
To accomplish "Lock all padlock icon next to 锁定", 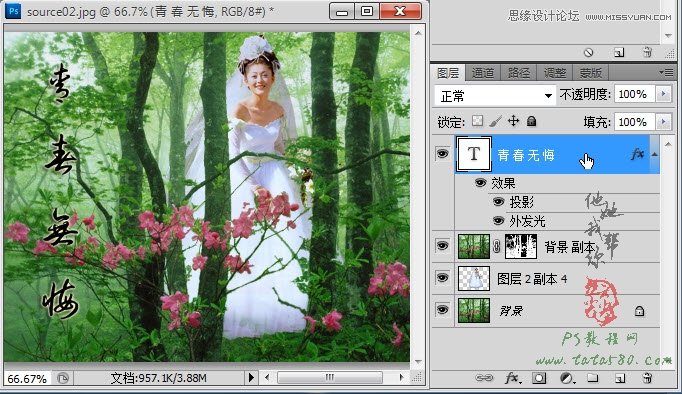I will pyautogui.click(x=531, y=121).
